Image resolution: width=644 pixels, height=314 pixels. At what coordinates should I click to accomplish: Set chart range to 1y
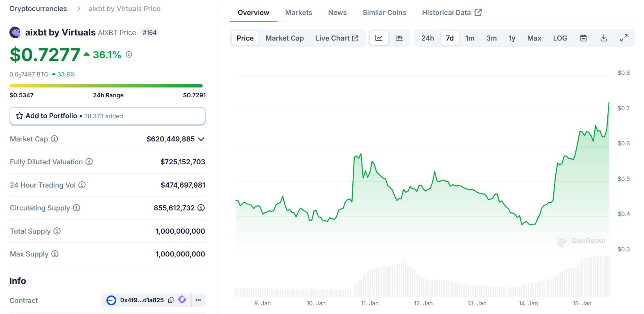pos(512,38)
